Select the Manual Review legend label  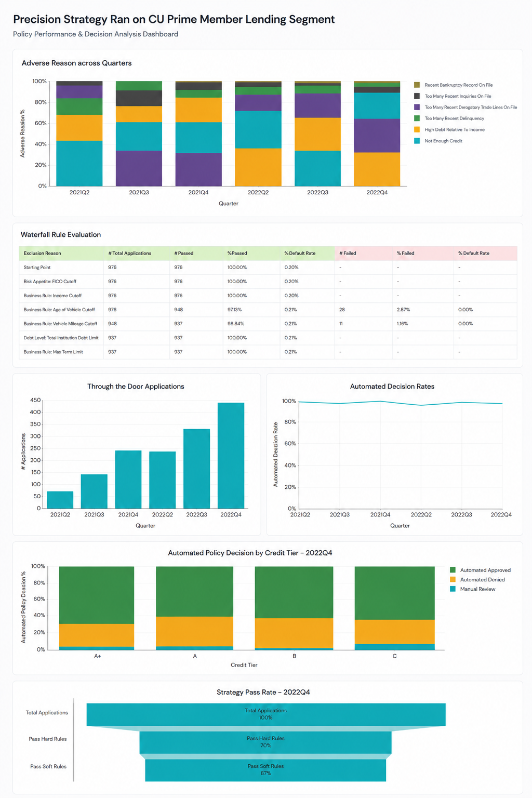pos(477,589)
